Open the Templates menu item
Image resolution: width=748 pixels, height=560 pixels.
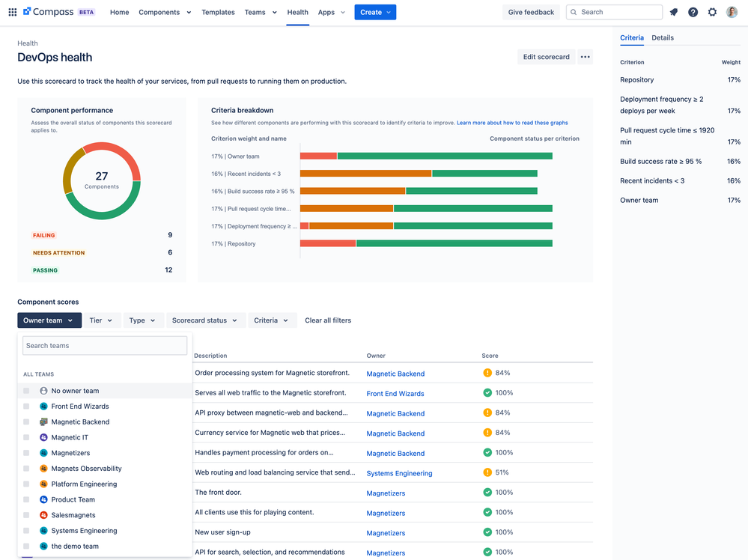click(218, 12)
